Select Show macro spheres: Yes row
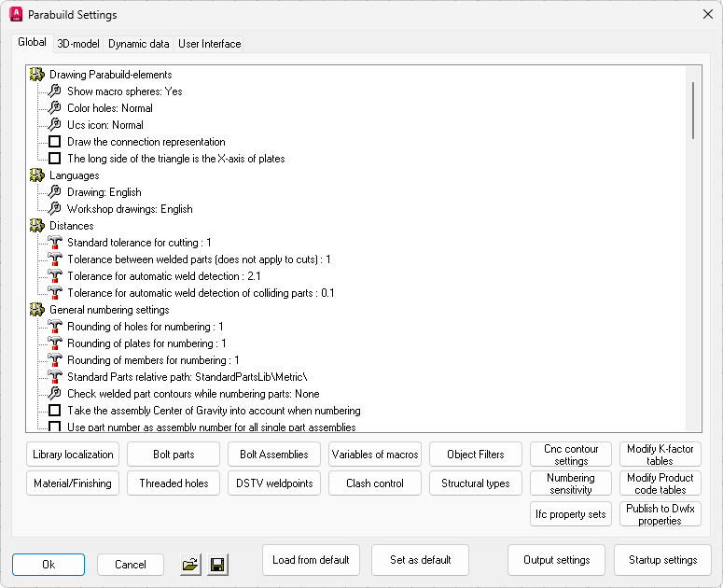 click(124, 91)
